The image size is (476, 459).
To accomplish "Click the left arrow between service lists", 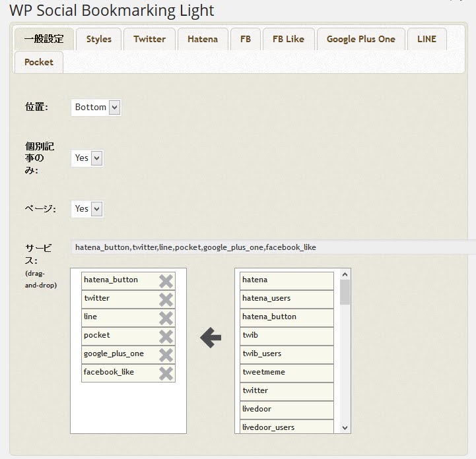I will point(210,338).
